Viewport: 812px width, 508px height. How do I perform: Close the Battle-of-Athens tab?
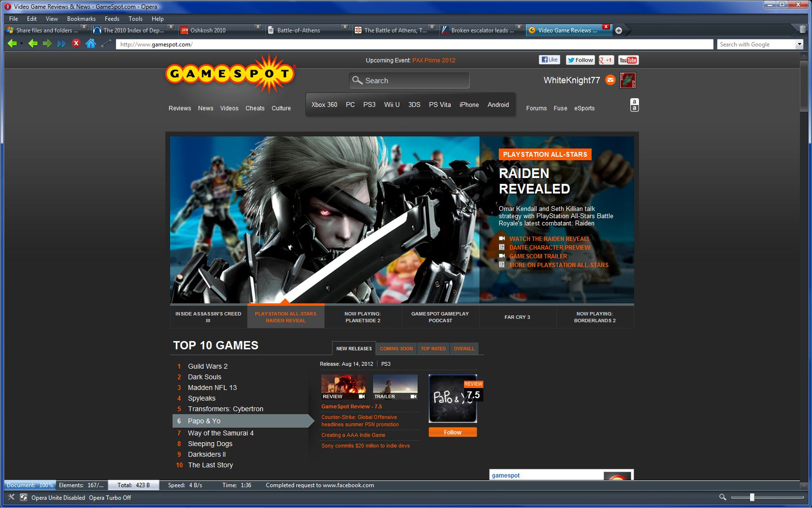pyautogui.click(x=345, y=27)
